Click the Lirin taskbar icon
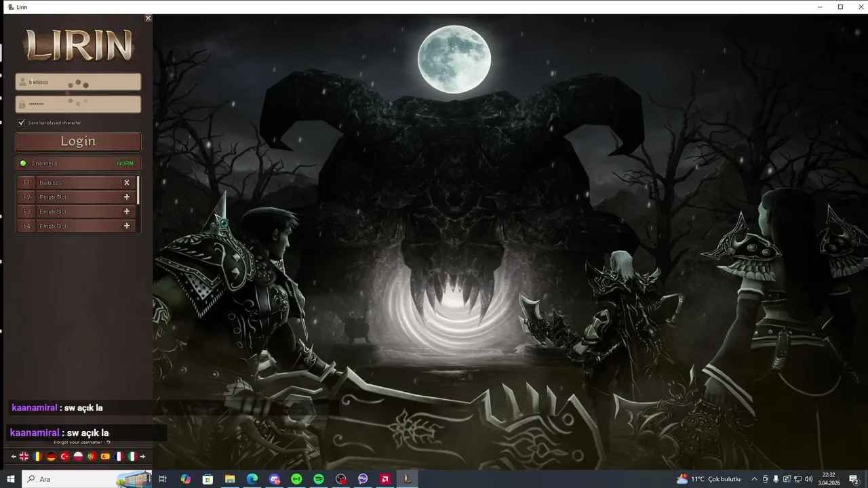 (x=408, y=479)
